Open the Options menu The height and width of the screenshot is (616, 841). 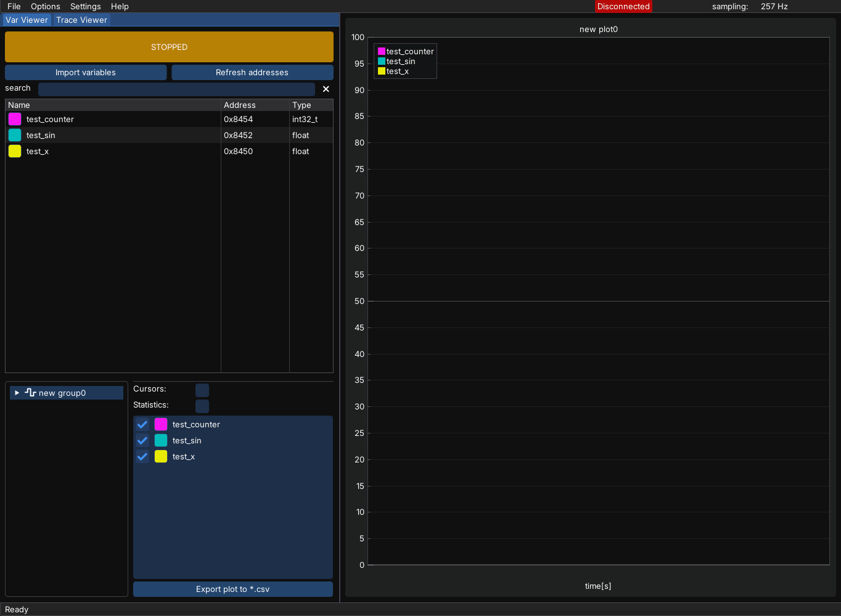pos(46,6)
